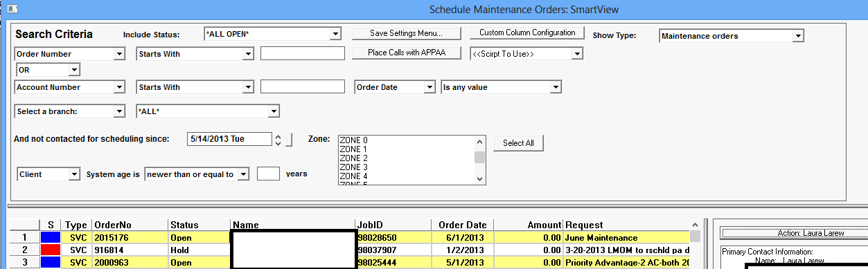The height and width of the screenshot is (269, 868).
Task: Click red status swatch in row 2
Action: pyautogui.click(x=51, y=250)
